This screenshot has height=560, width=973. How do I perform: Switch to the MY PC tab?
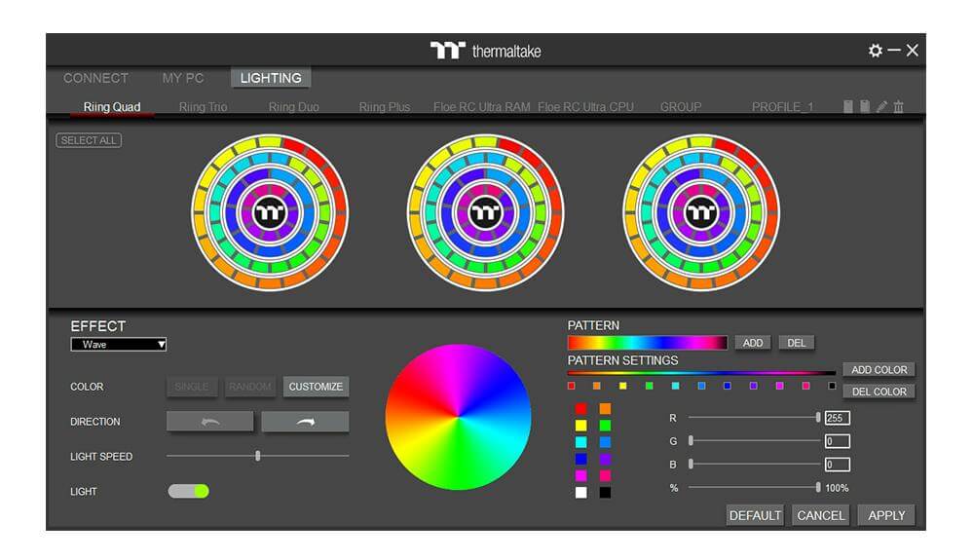pos(183,78)
